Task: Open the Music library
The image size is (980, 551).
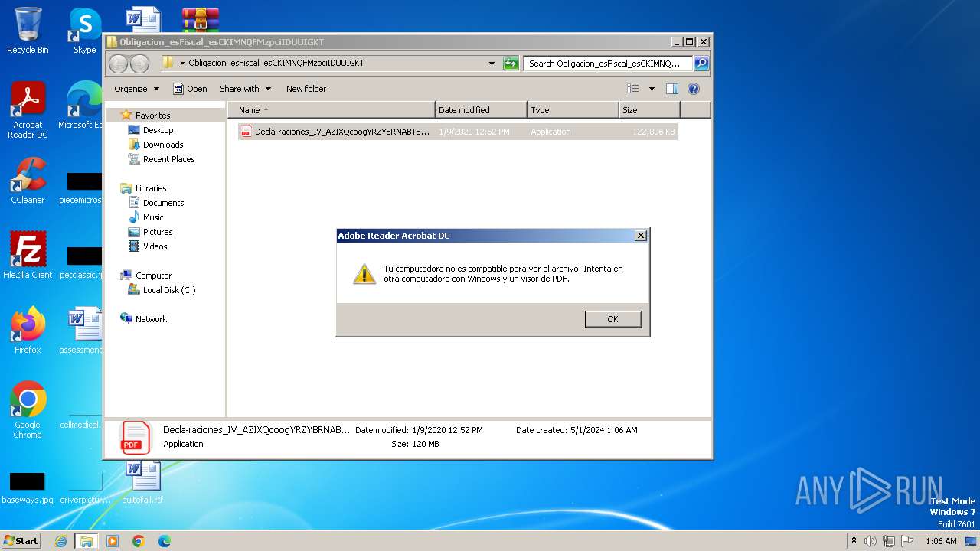Action: pos(153,217)
